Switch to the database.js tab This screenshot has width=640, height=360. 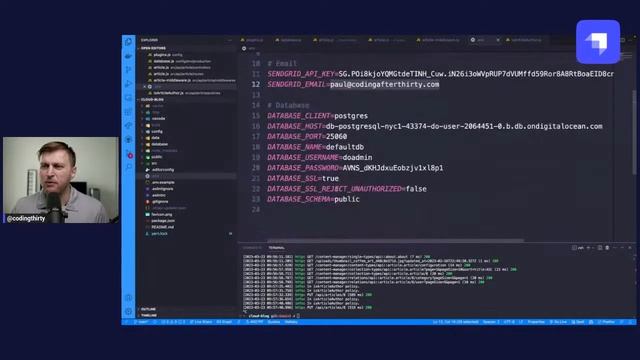coord(289,40)
